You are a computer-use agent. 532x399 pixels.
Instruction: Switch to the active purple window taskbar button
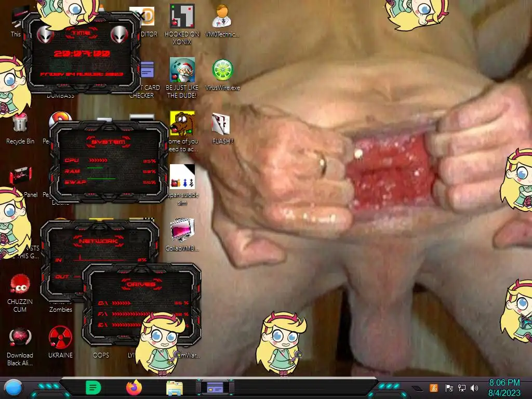pos(215,388)
